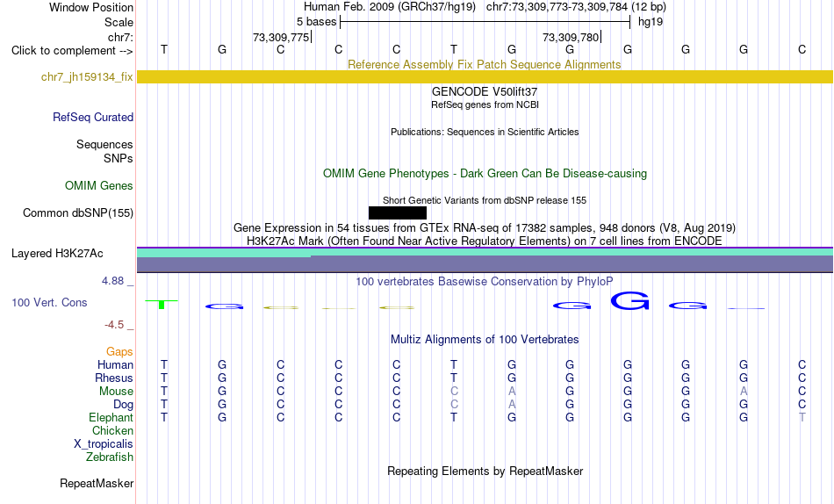Click the RepeatMasker track label
This screenshot has width=834, height=504.
(97, 483)
